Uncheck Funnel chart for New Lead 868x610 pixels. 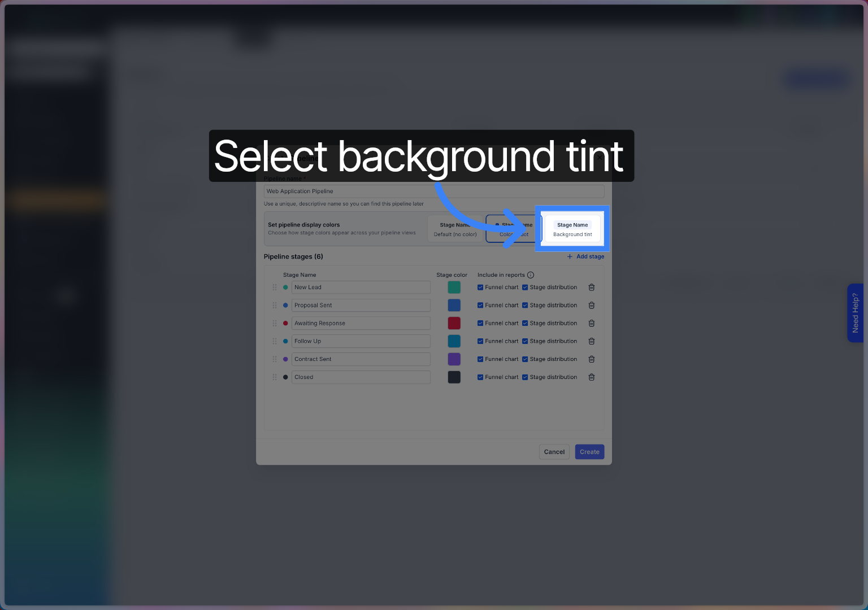480,287
